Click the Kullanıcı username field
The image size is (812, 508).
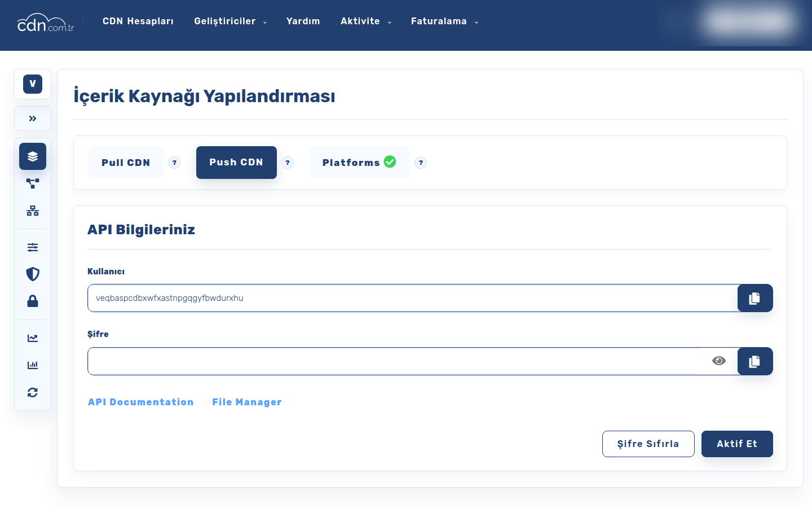(413, 298)
